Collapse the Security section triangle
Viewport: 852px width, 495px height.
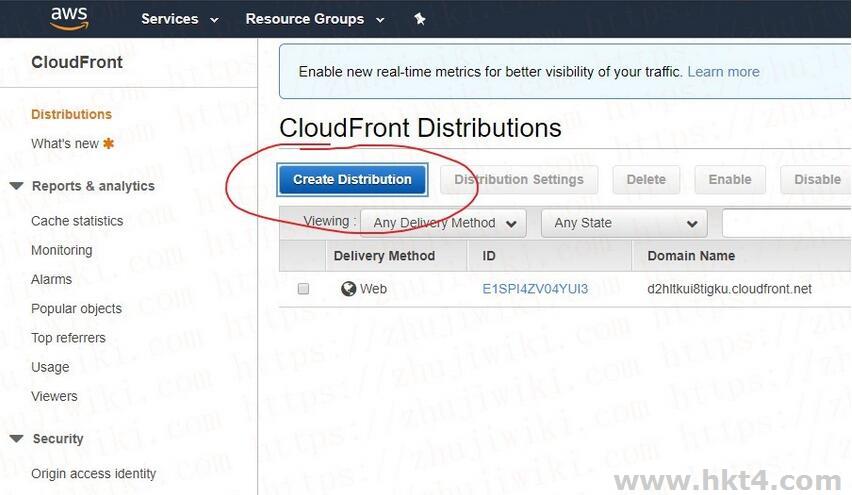[17, 438]
